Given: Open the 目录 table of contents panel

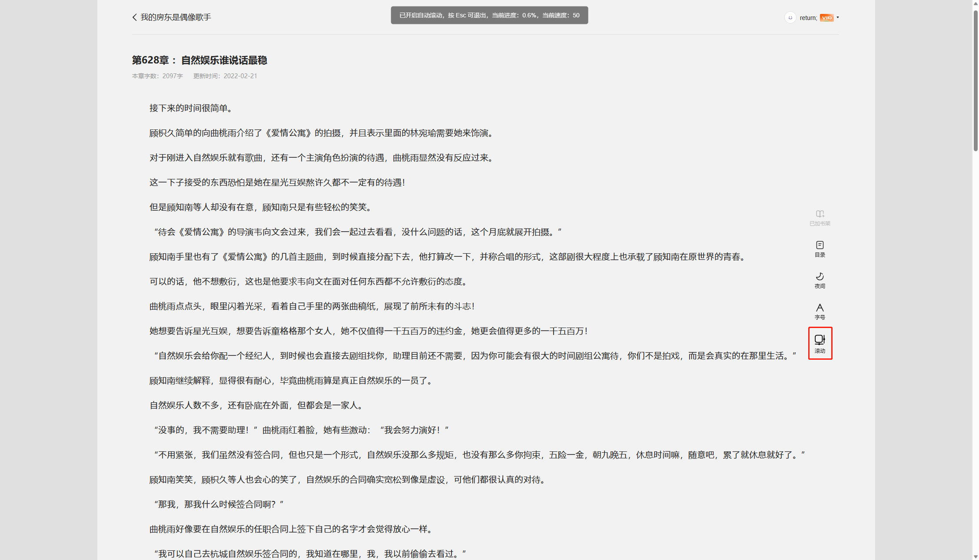Looking at the screenshot, I should [820, 249].
